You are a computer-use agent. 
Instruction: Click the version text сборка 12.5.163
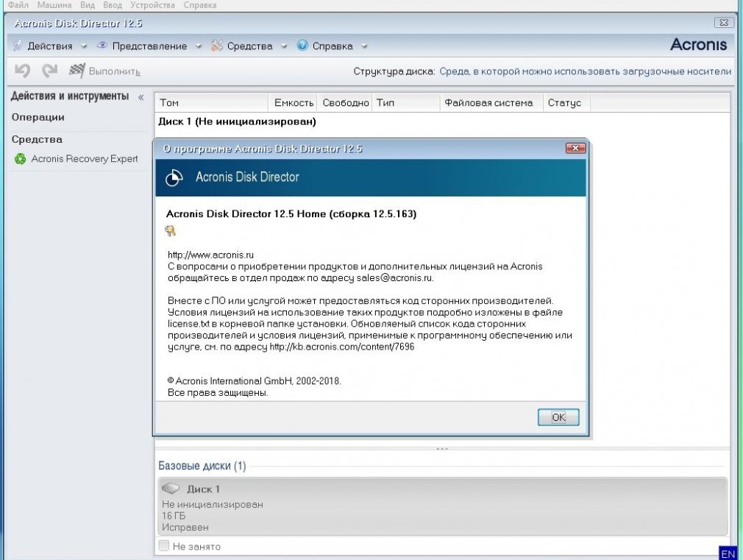(372, 214)
